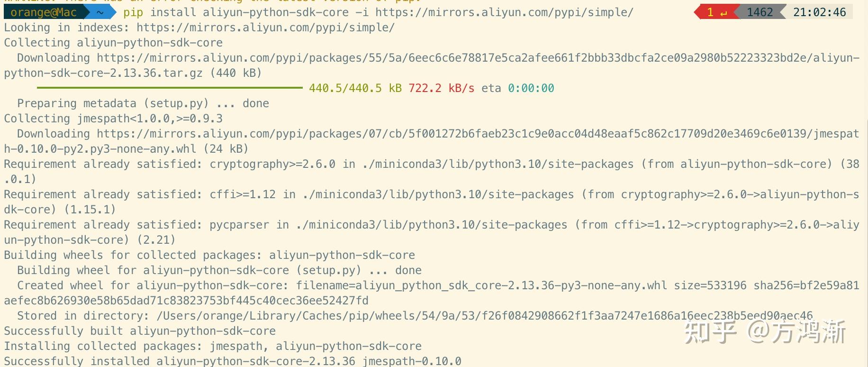This screenshot has height=367, width=868.
Task: Click the sha256 hash in Created wheel line
Action: coord(431,293)
